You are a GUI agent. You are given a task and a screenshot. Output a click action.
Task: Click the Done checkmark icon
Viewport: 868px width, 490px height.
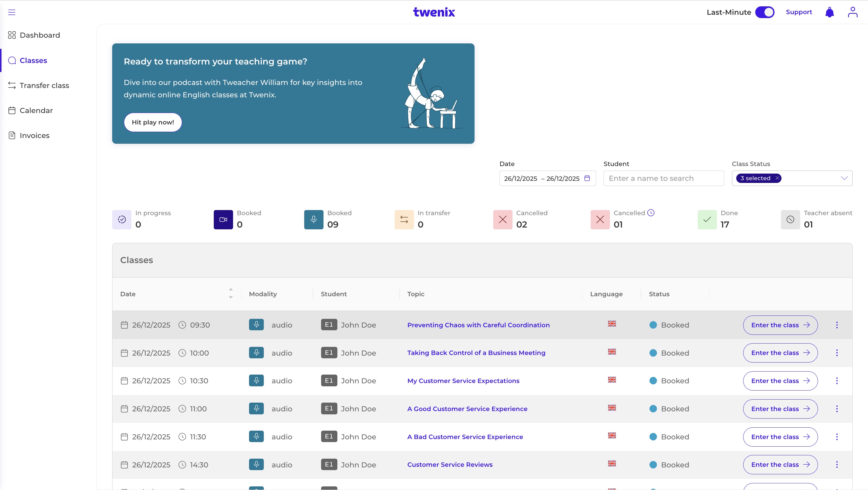[x=707, y=220]
